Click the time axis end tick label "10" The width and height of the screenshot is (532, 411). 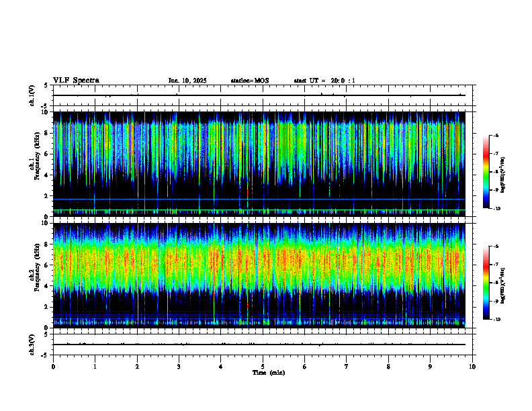click(x=472, y=367)
